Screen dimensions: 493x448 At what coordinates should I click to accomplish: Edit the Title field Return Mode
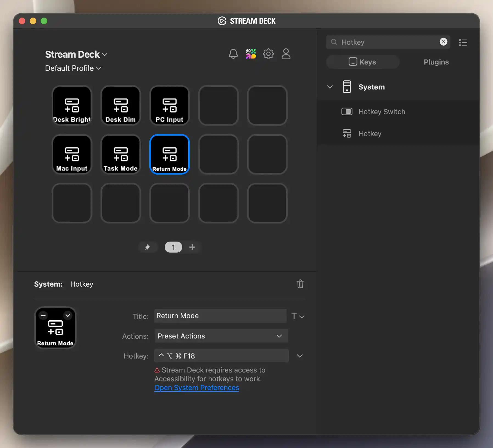[x=220, y=316]
